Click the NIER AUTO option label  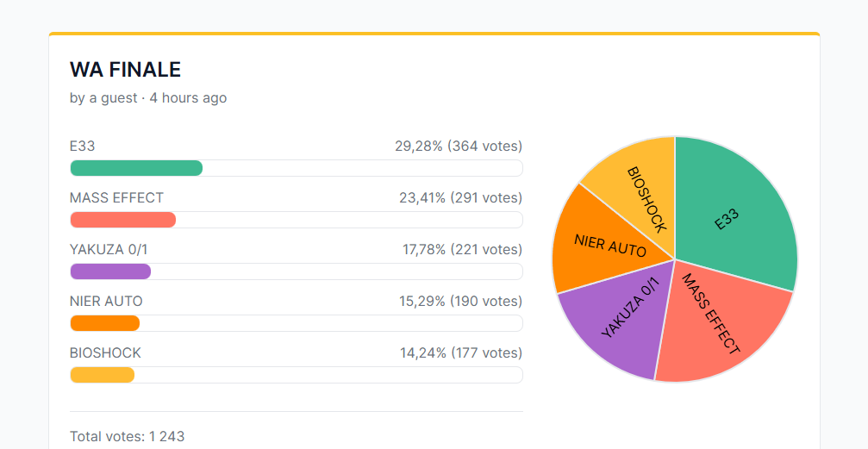pyautogui.click(x=106, y=301)
